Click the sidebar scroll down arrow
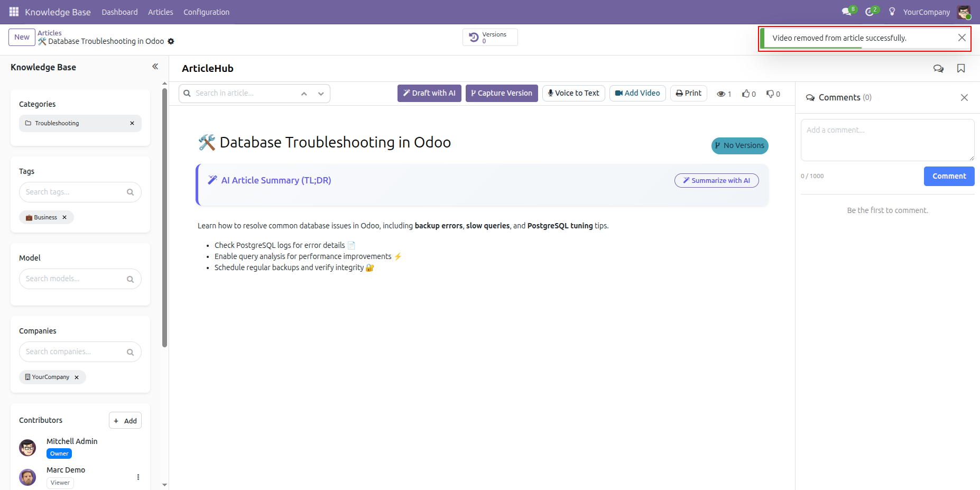This screenshot has width=980, height=490. pos(164,485)
